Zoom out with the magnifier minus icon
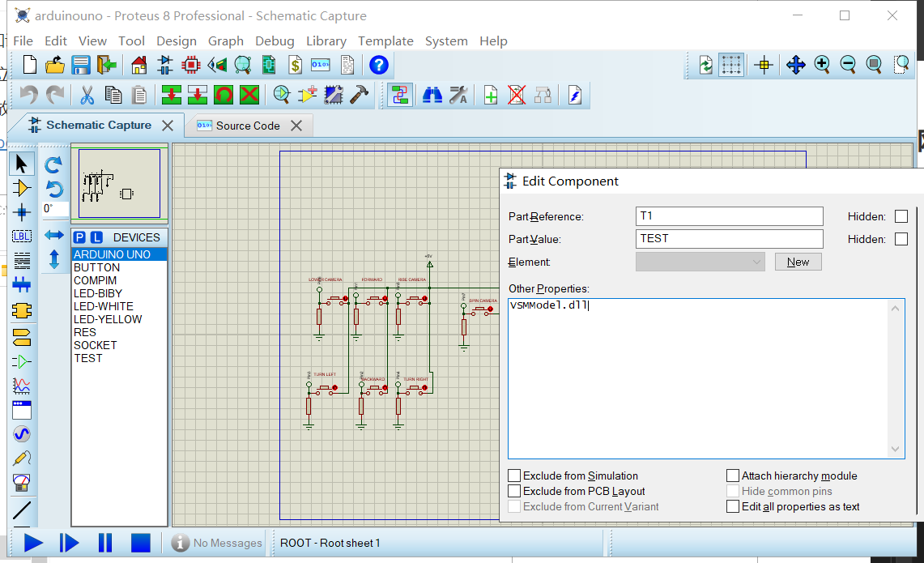The width and height of the screenshot is (924, 563). click(x=848, y=65)
